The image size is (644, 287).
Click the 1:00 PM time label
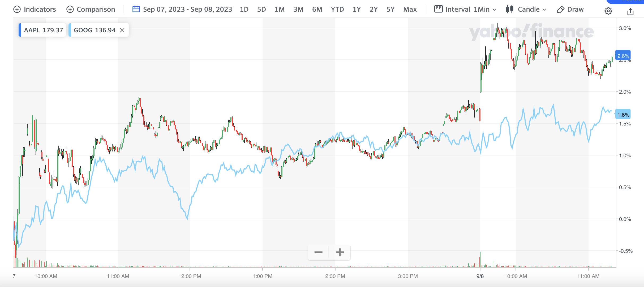(262, 276)
